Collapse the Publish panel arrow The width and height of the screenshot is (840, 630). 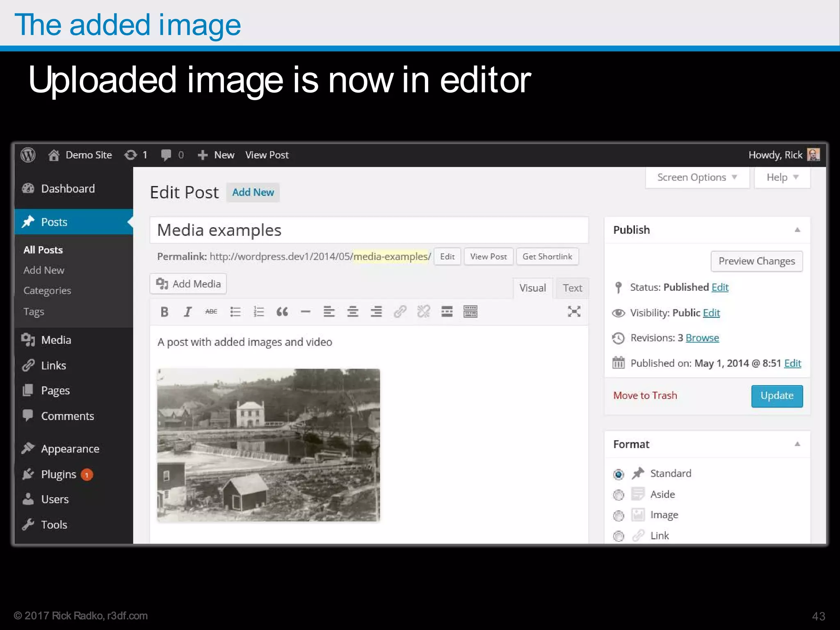797,230
